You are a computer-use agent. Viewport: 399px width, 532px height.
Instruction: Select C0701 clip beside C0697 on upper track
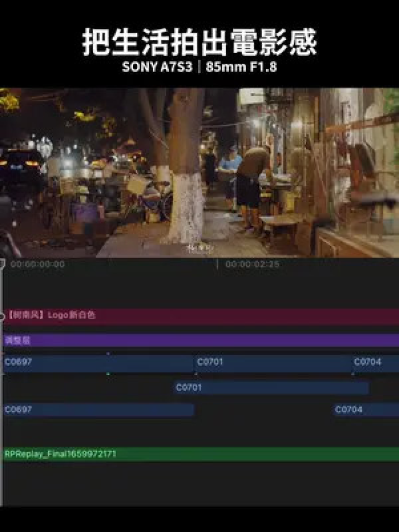[273, 364]
